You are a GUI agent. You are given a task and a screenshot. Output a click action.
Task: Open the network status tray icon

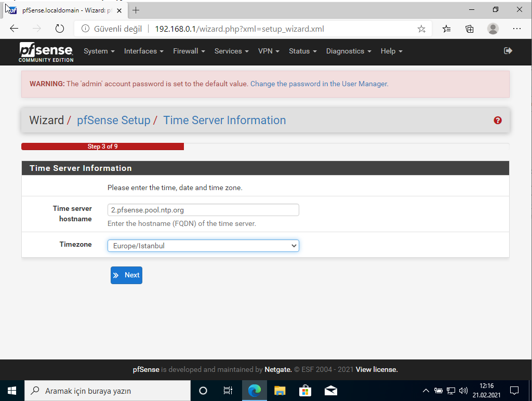[450, 391]
